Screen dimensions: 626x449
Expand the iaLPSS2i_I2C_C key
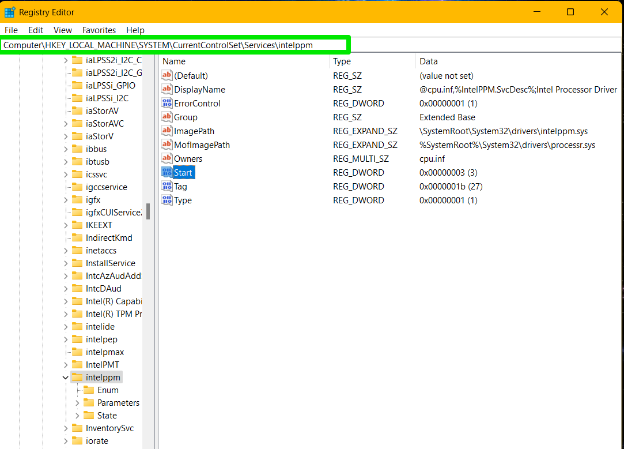(65, 60)
